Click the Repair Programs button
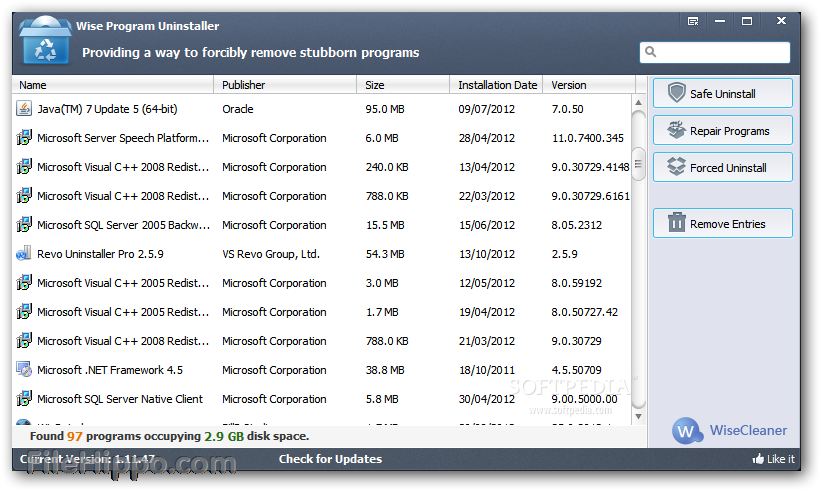 723,130
